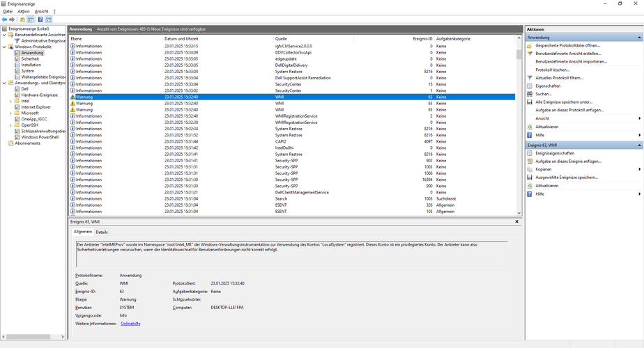Toggle the action pane toolbar icon
This screenshot has height=348, width=644.
49,19
